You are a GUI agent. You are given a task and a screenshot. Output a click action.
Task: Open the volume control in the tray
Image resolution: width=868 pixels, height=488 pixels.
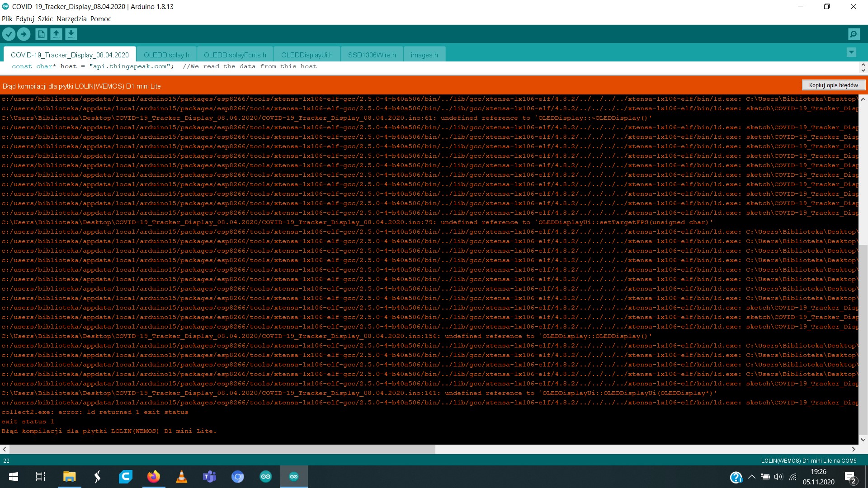(x=778, y=477)
